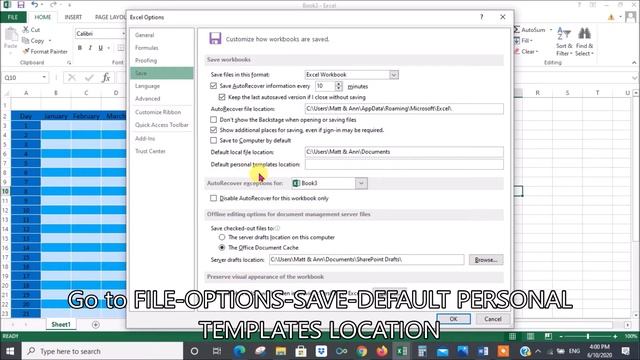The height and width of the screenshot is (360, 640).
Task: Click the zoom slider handle in status bar
Action: pos(588,336)
